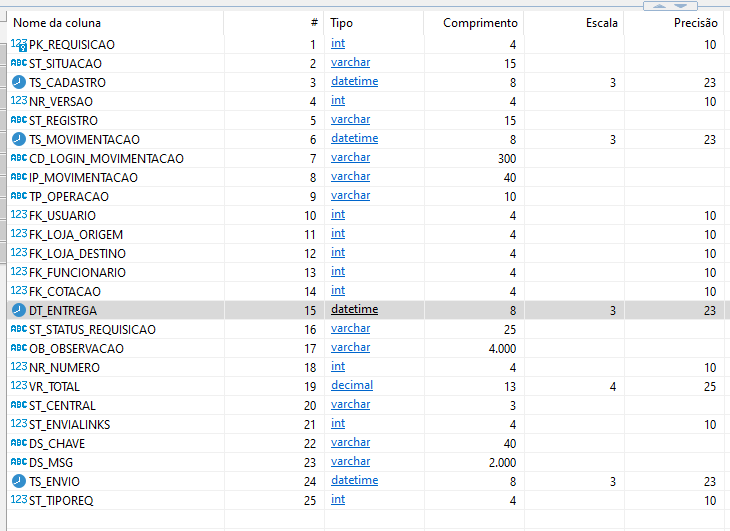Click the 123 icon beside FK_LOJA_ORIGEM
The image size is (730, 531).
19,234
